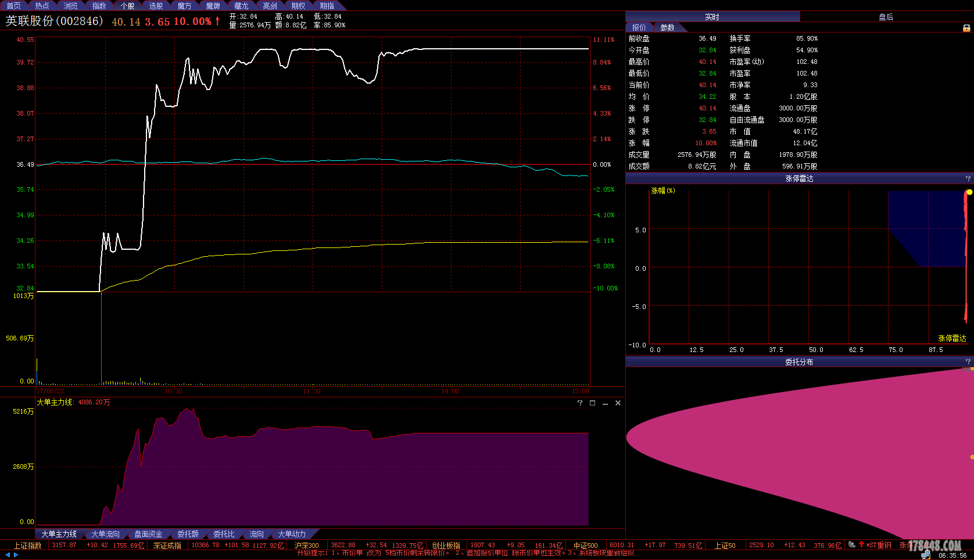The width and height of the screenshot is (974, 560).
Task: Select the 参数 sub-tab
Action: [668, 27]
